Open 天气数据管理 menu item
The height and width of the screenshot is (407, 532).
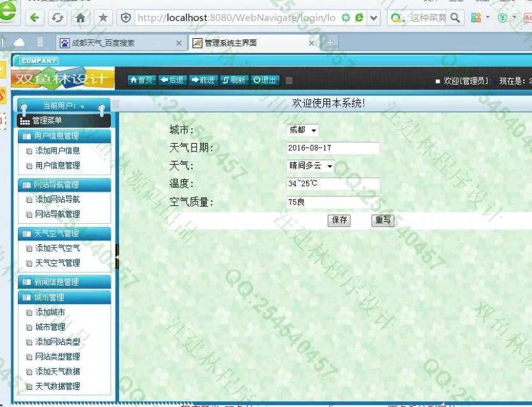[x=57, y=386]
